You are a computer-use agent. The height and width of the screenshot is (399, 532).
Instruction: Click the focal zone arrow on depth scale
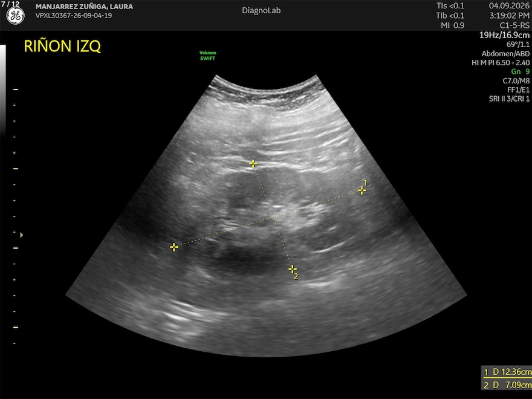click(21, 235)
